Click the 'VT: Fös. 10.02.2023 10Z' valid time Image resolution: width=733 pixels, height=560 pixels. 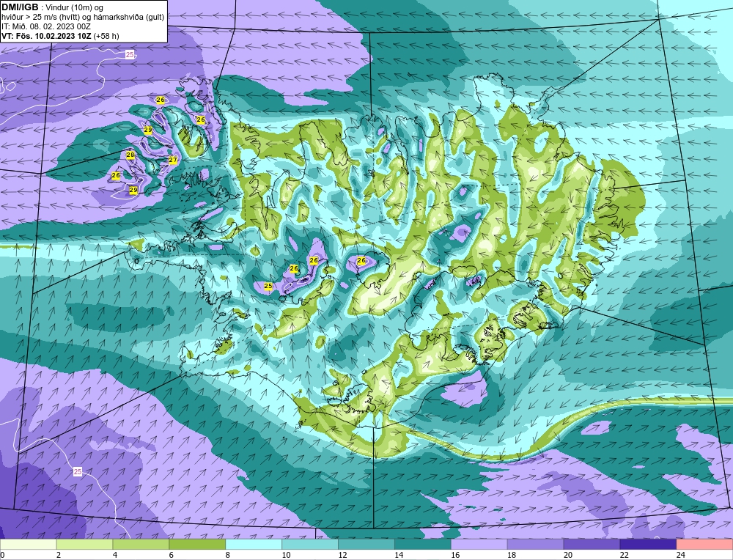[x=46, y=36]
